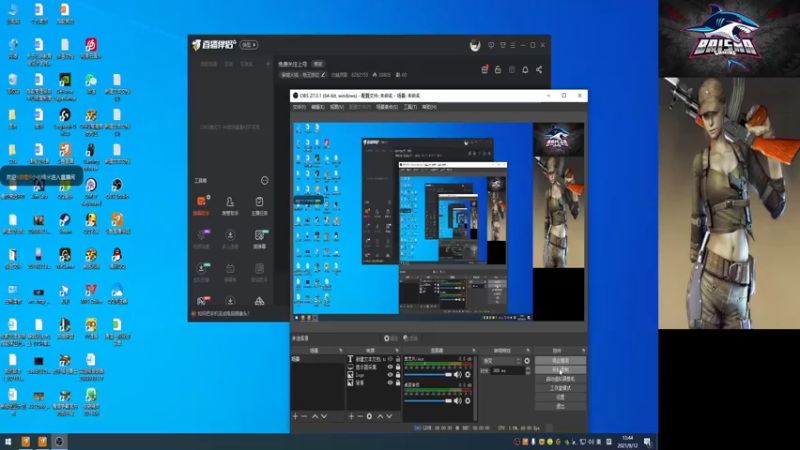This screenshot has height=450, width=800.
Task: Open microphone/Aux audio settings gear in mixer
Action: click(x=468, y=374)
